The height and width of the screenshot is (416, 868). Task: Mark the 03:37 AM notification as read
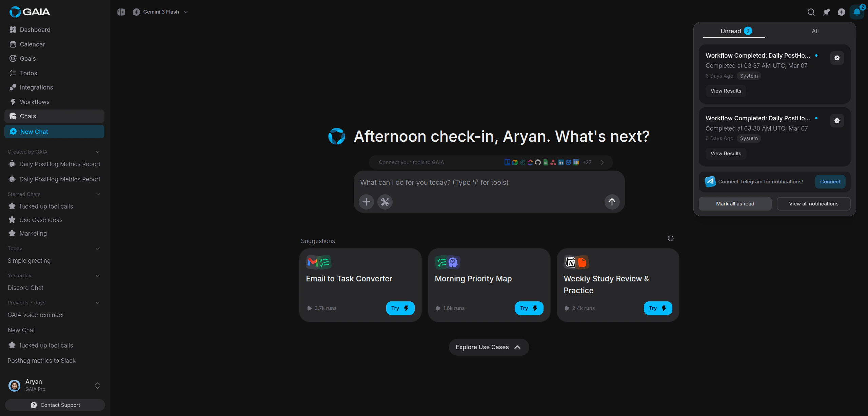pos(837,58)
